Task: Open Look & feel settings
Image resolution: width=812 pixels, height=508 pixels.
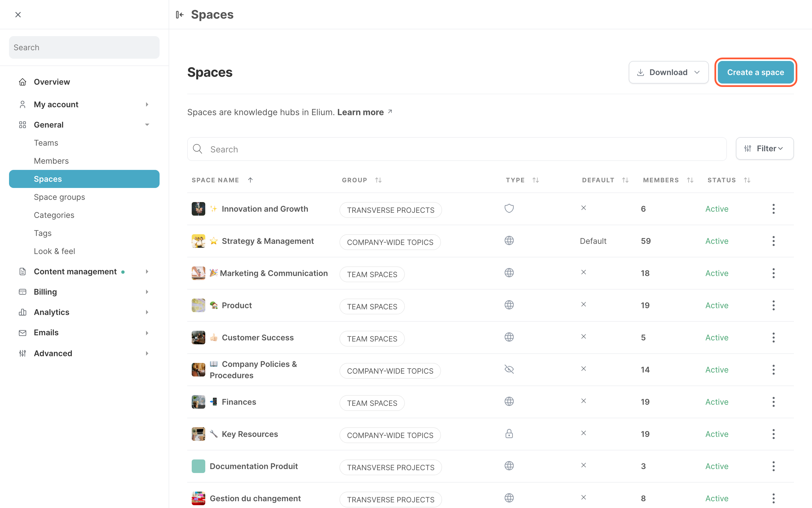Action: point(54,251)
